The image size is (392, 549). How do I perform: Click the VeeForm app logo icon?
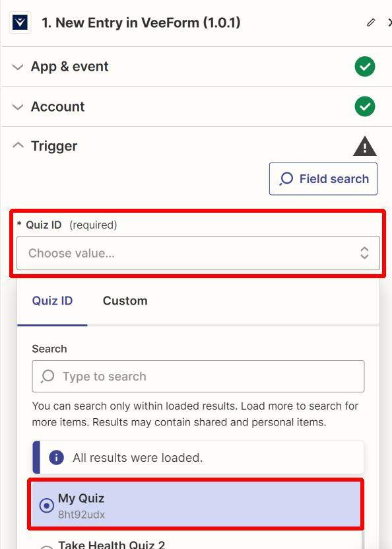tap(20, 22)
